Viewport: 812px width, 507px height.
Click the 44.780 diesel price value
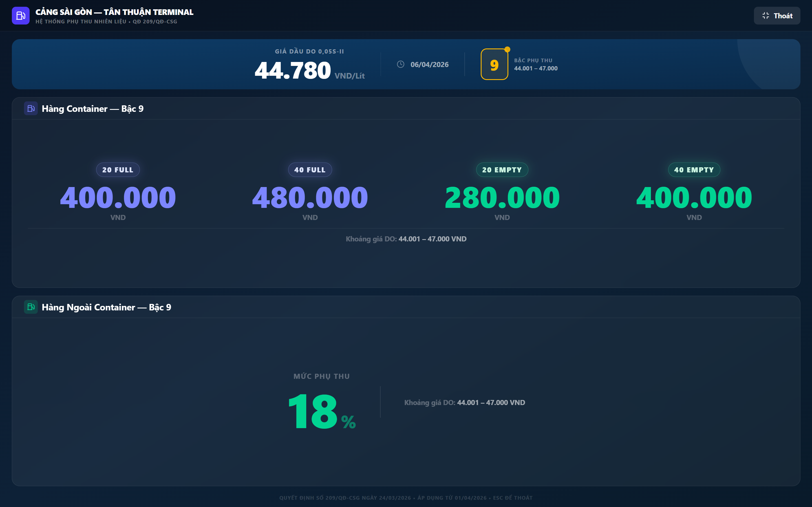[x=293, y=71]
